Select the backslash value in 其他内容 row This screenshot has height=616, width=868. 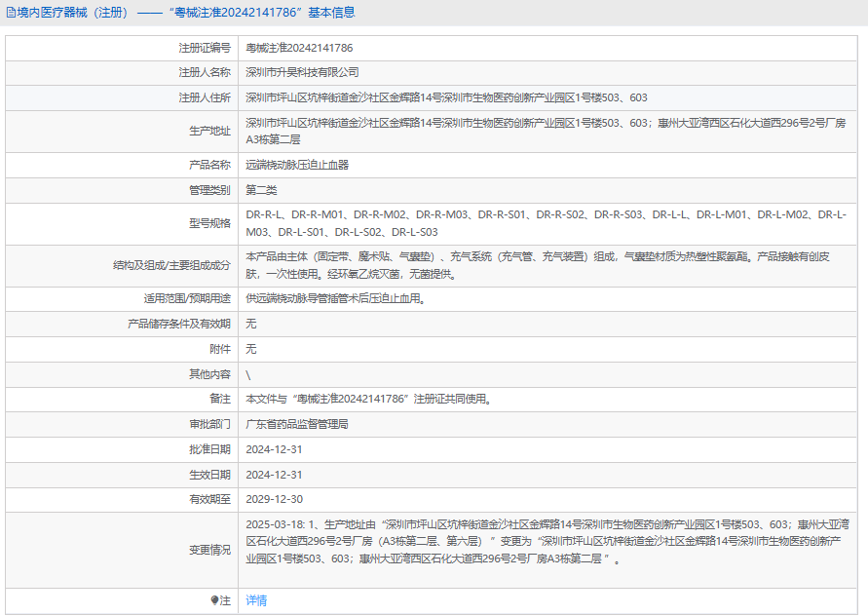[248, 375]
